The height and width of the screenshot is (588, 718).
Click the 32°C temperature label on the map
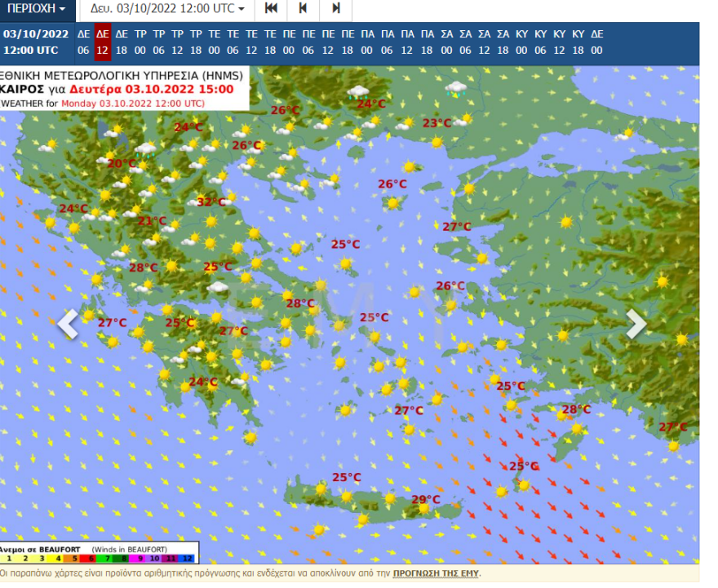click(x=211, y=202)
